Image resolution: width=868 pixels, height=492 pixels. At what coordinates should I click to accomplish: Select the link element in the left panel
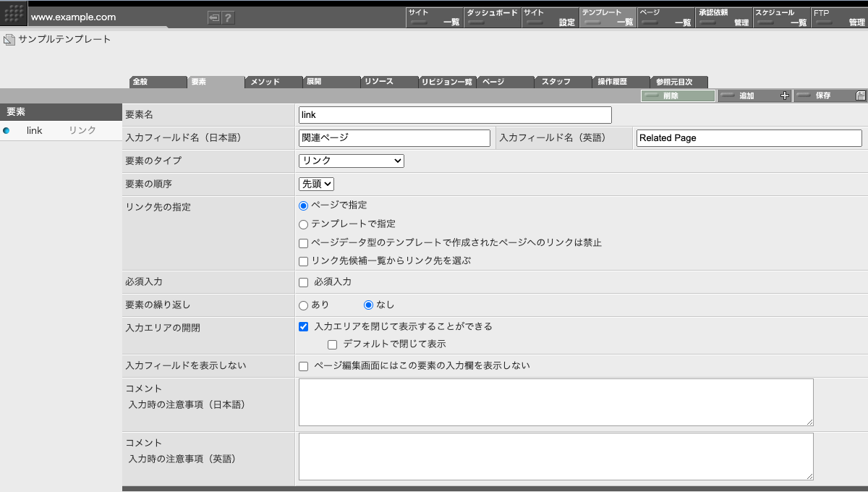coord(34,130)
